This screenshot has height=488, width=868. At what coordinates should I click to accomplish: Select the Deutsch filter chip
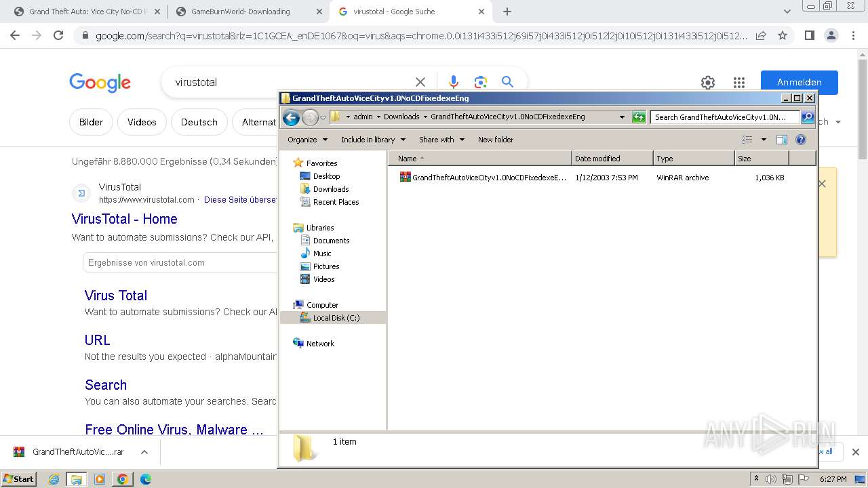click(x=199, y=122)
